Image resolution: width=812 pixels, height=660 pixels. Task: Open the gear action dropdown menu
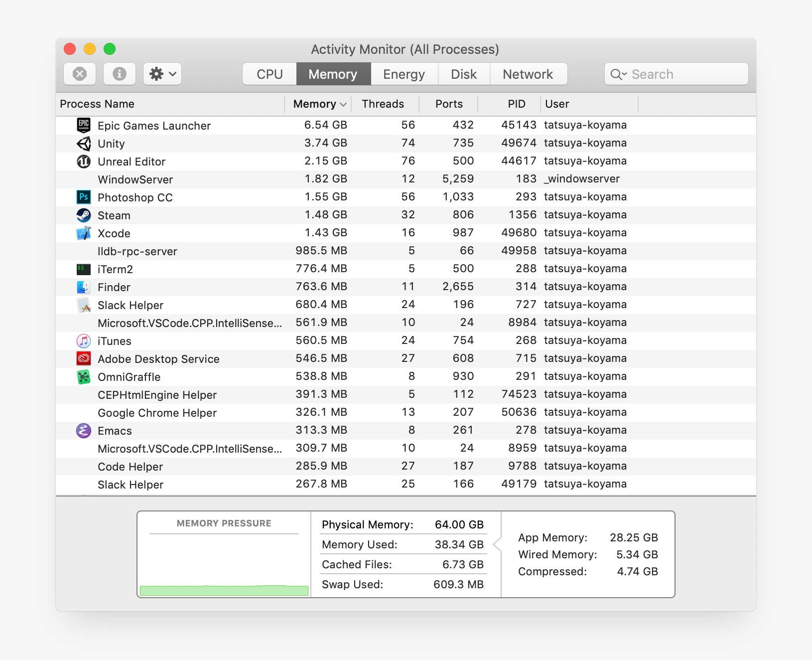click(162, 74)
